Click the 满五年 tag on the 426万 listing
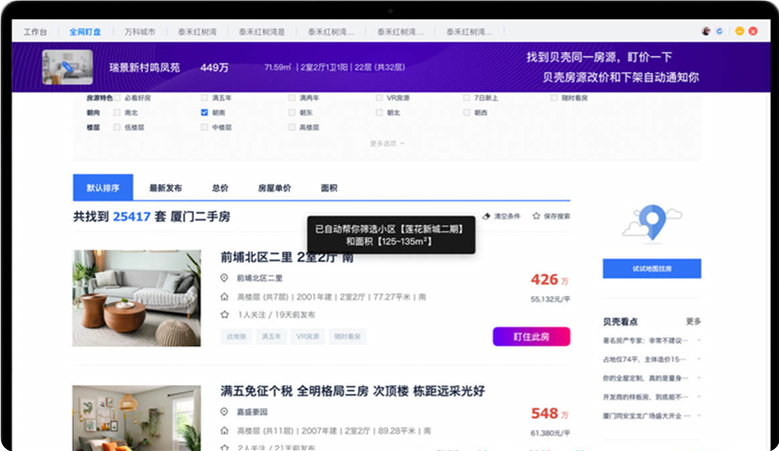779x451 pixels. tap(271, 336)
